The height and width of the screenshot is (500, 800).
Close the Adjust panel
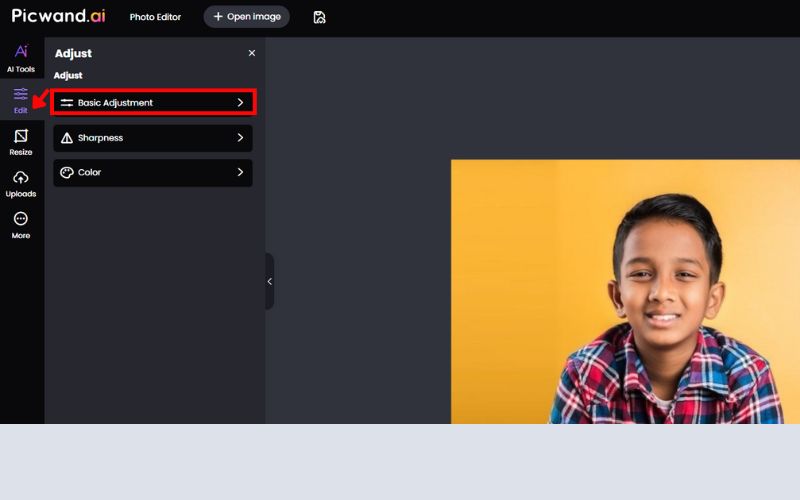click(x=251, y=53)
